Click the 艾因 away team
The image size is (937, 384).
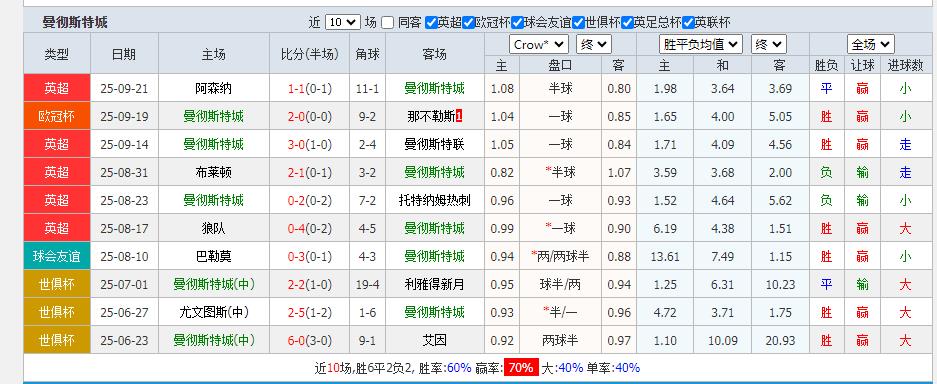pos(434,340)
